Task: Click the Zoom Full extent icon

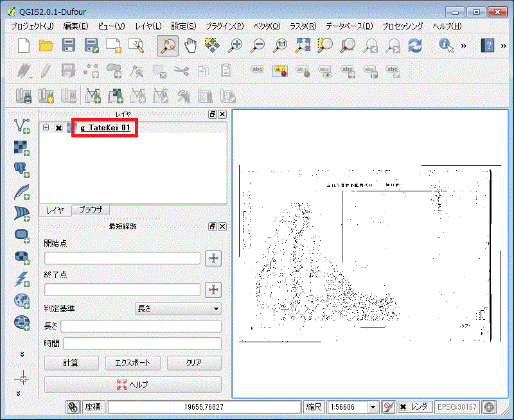Action: 303,46
